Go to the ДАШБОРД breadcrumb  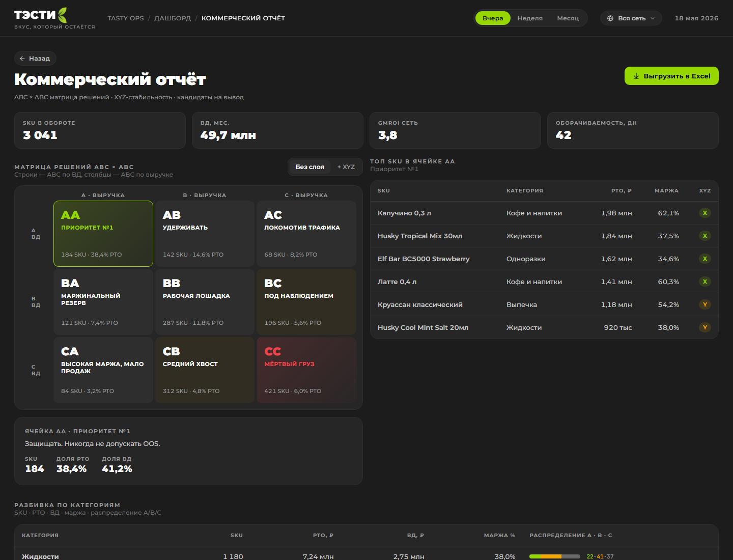point(173,18)
